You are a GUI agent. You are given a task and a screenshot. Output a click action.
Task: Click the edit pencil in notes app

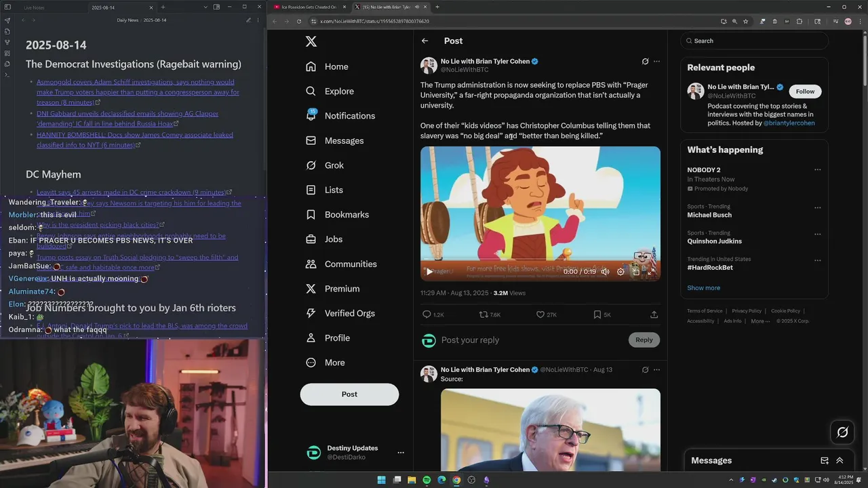tap(248, 20)
